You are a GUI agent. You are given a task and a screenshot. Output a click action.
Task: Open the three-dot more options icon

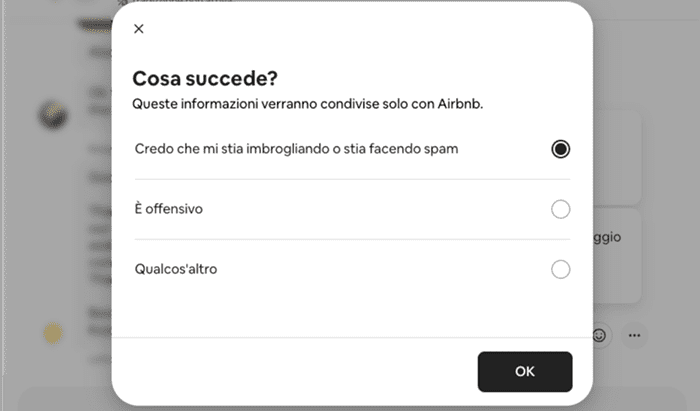[634, 335]
